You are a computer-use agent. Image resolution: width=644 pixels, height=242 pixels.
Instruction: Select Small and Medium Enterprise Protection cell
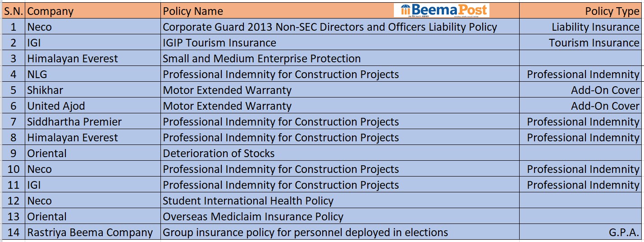coord(261,59)
